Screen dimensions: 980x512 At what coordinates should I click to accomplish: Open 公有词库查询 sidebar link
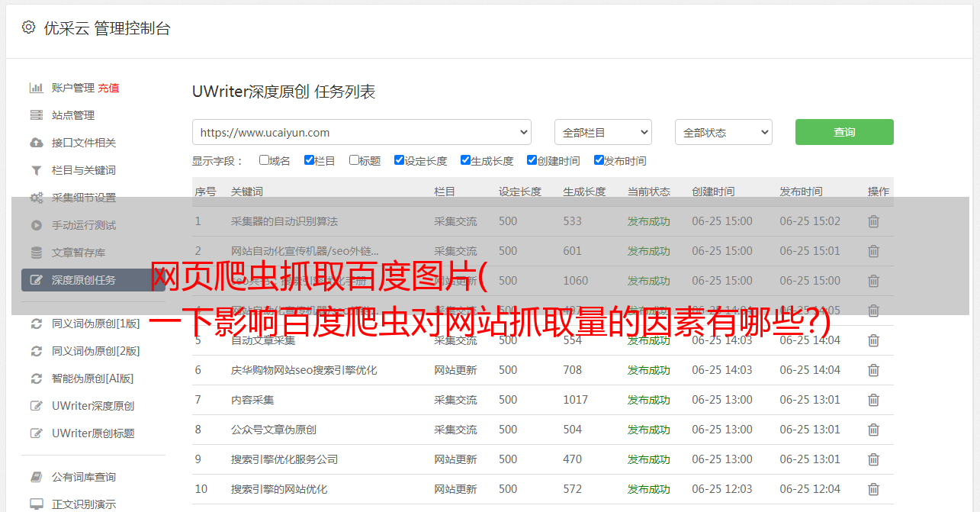click(x=84, y=477)
